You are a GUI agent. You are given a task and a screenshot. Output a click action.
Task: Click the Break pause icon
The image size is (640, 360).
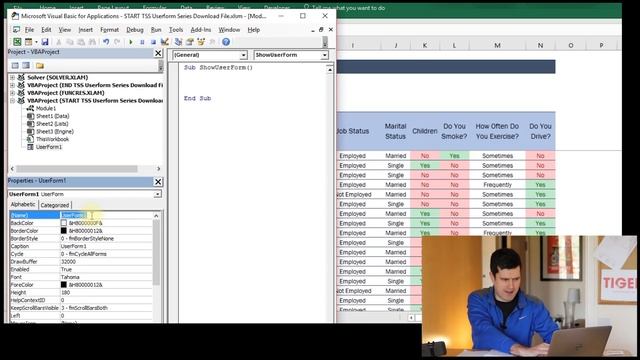(x=142, y=42)
